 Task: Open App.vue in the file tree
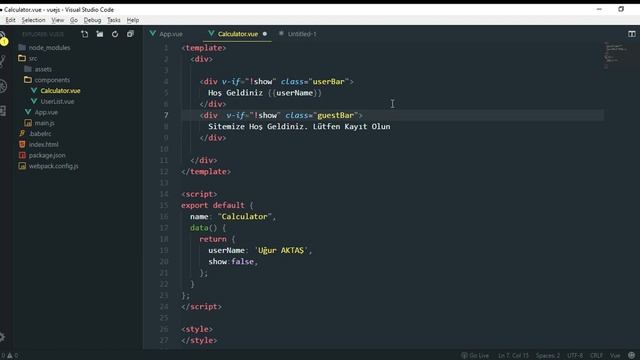[46, 112]
